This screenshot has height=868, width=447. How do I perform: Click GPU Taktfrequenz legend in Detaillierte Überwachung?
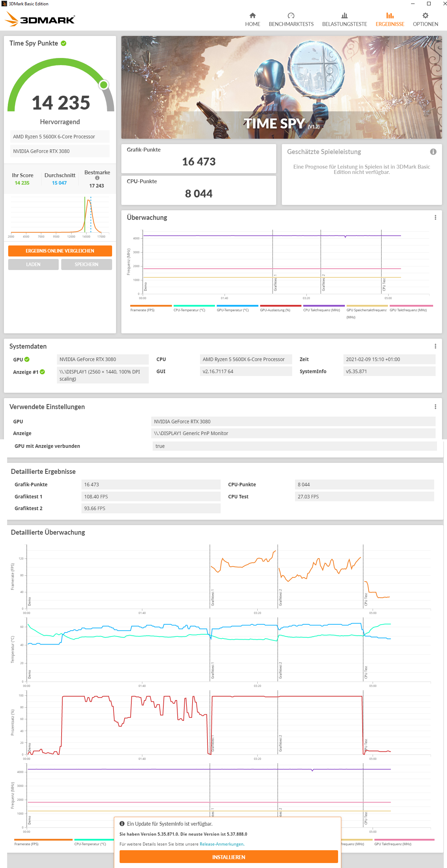coord(404,842)
